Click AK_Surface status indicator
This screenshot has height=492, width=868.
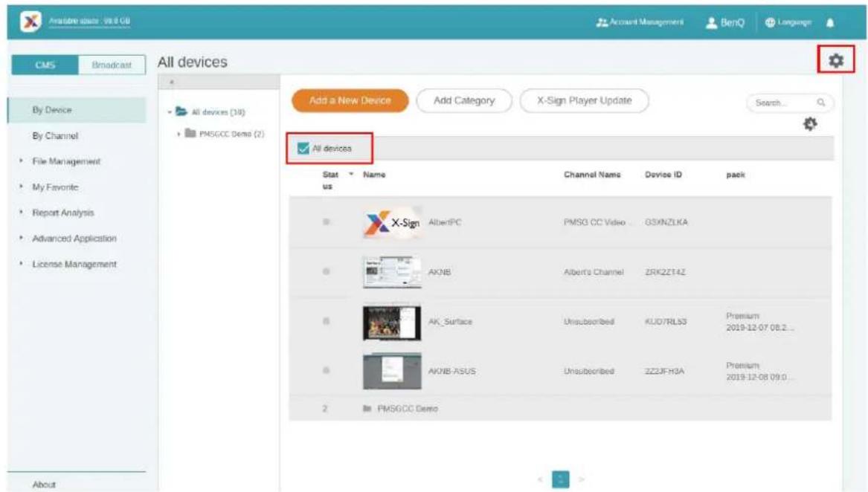click(x=326, y=321)
